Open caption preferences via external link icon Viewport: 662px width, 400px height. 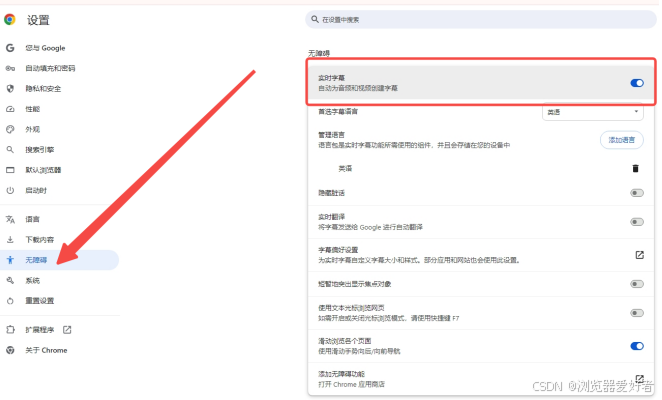[x=639, y=255]
